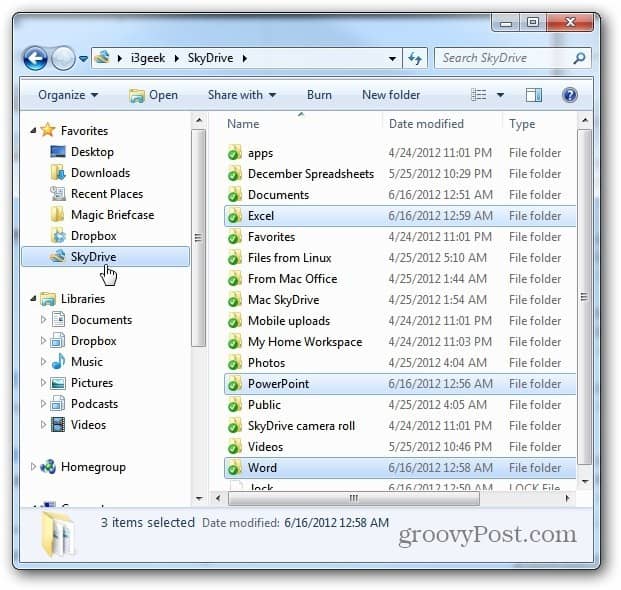Click the file list scroll right arrow

pos(567,498)
